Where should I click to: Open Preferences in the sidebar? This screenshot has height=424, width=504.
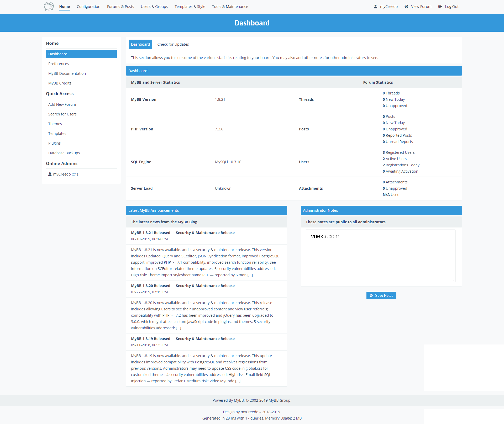pos(59,64)
